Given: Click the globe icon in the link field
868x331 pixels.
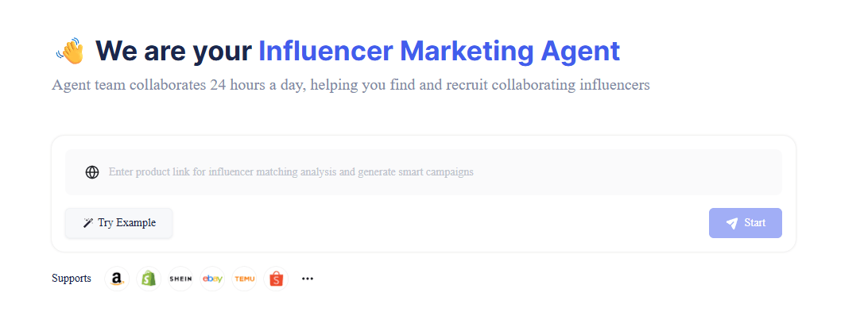Looking at the screenshot, I should tap(92, 172).
